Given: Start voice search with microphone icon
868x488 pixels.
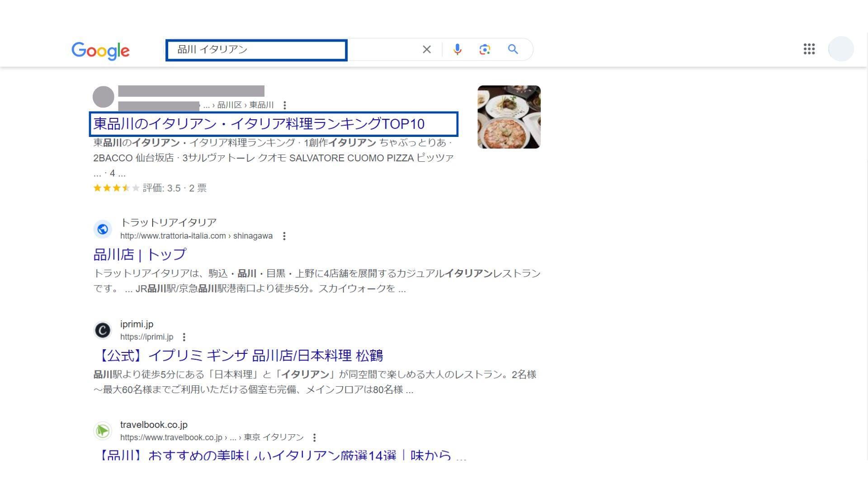Looking at the screenshot, I should [x=458, y=49].
